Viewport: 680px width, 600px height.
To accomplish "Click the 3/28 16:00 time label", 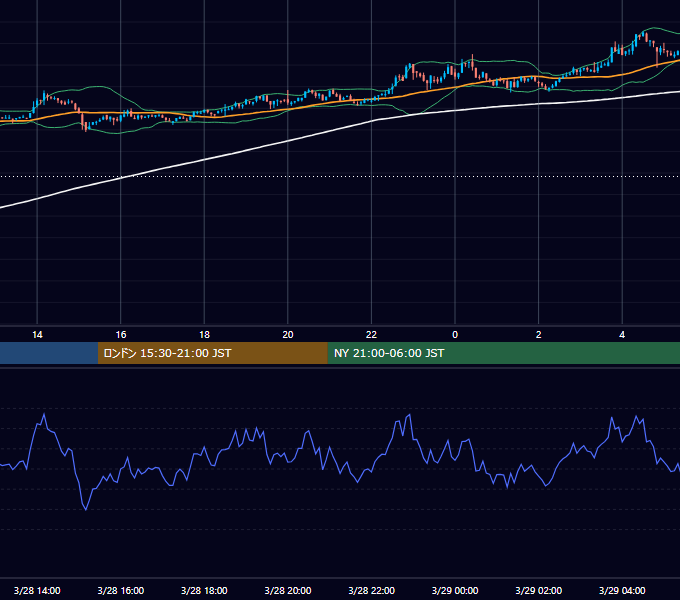I will coord(121,590).
